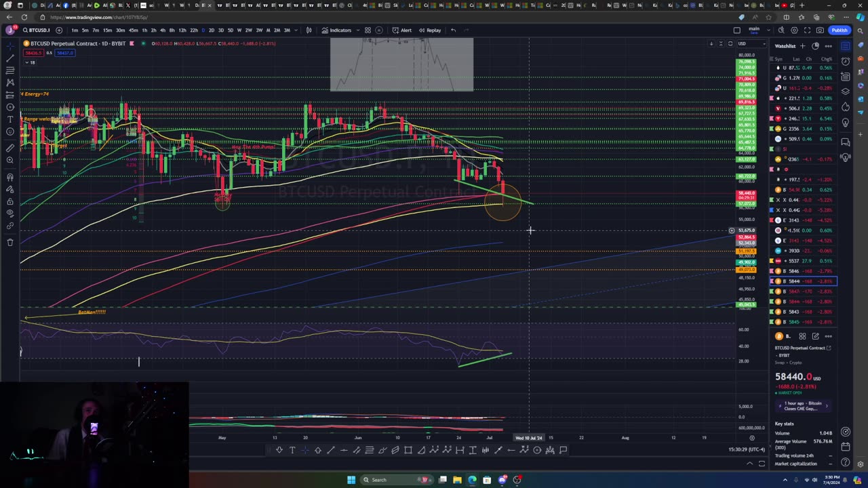Toggle magnet mode in left toolbar

point(10,177)
